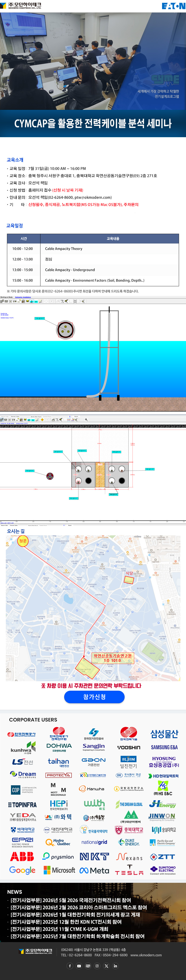Viewport: 186px width, 980px height.
Task: Click the www.okmodern.com footer link
Action: click(146, 955)
